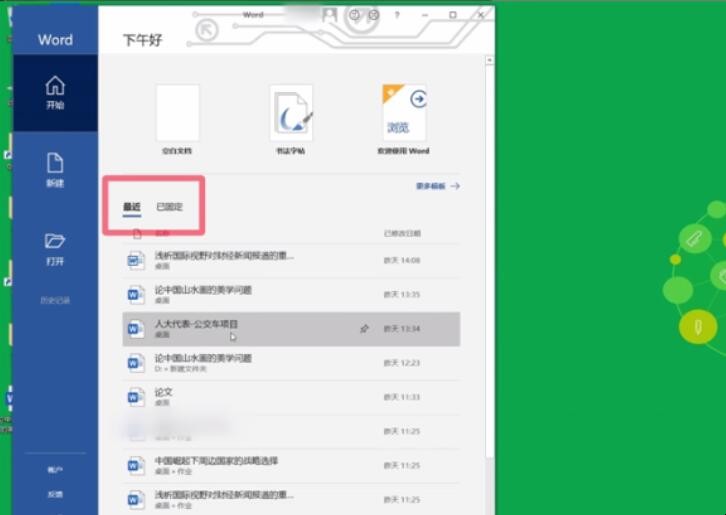Follow the 更多模板 link
This screenshot has height=515, width=726.
[438, 186]
